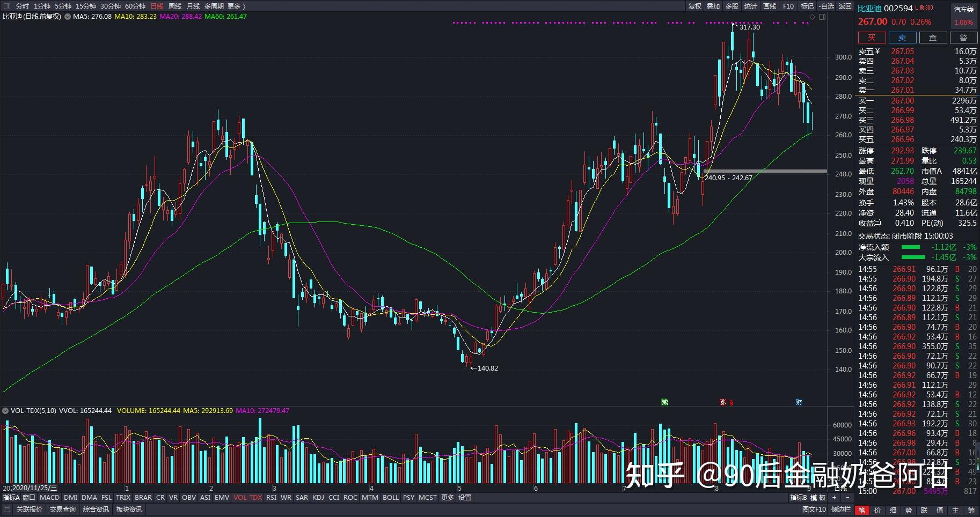Open indicator 设置 settings

coord(465,498)
